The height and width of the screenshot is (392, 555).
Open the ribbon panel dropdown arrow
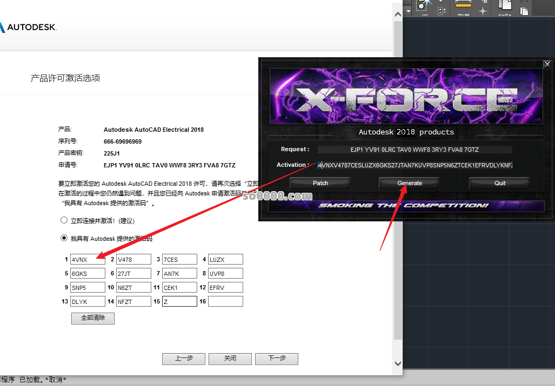click(x=409, y=11)
